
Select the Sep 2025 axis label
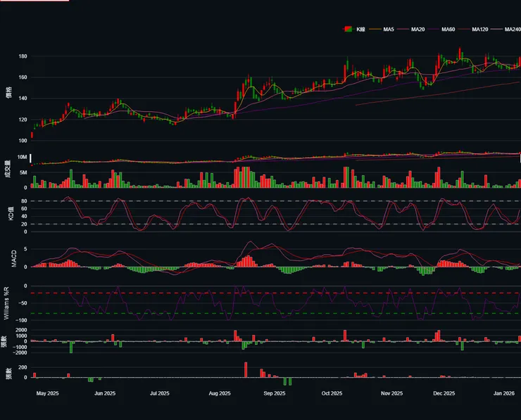(x=275, y=393)
